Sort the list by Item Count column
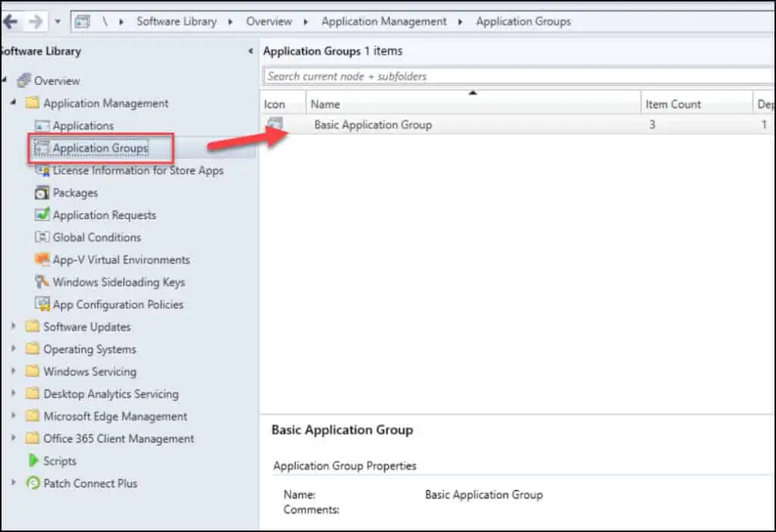 (697, 104)
